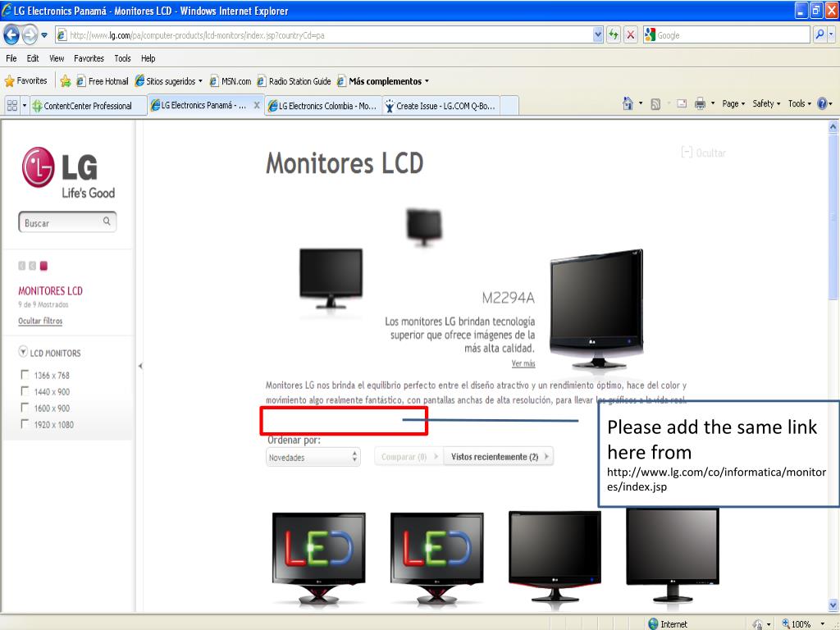Click the magnifier icon in Buscar box
Viewport: 840px width, 630px height.
[107, 221]
